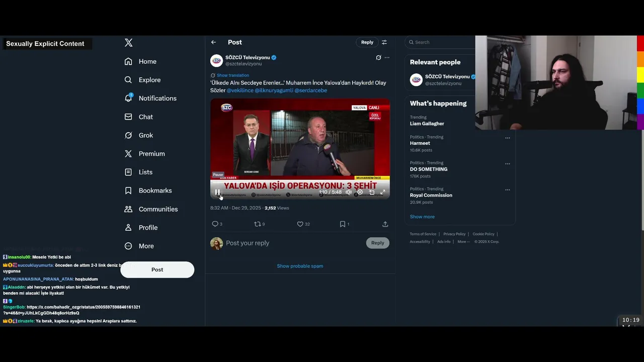
Task: Open Terms of Service footer link
Action: click(423, 234)
